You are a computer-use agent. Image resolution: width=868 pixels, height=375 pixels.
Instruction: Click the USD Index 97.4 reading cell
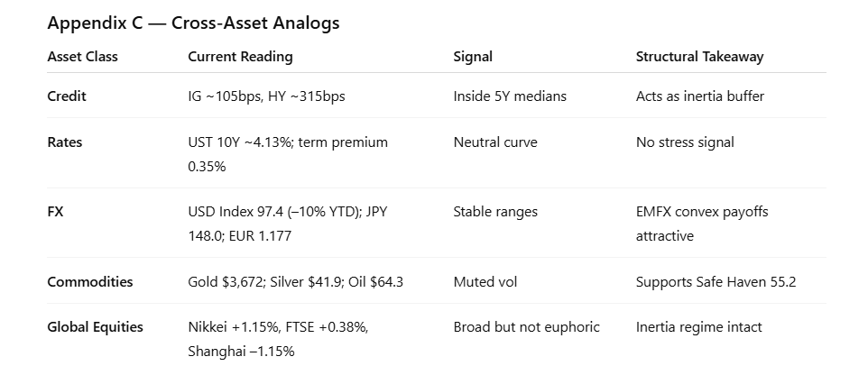pos(287,224)
